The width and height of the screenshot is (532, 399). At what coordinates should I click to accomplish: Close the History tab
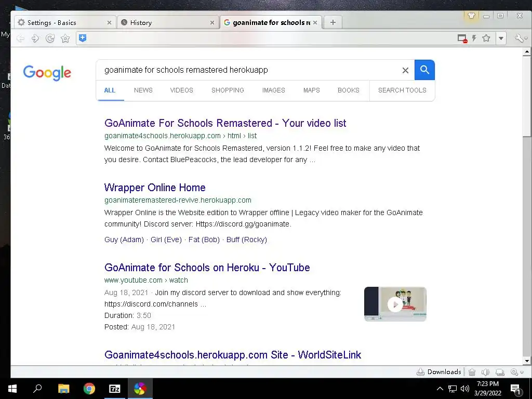(x=212, y=23)
